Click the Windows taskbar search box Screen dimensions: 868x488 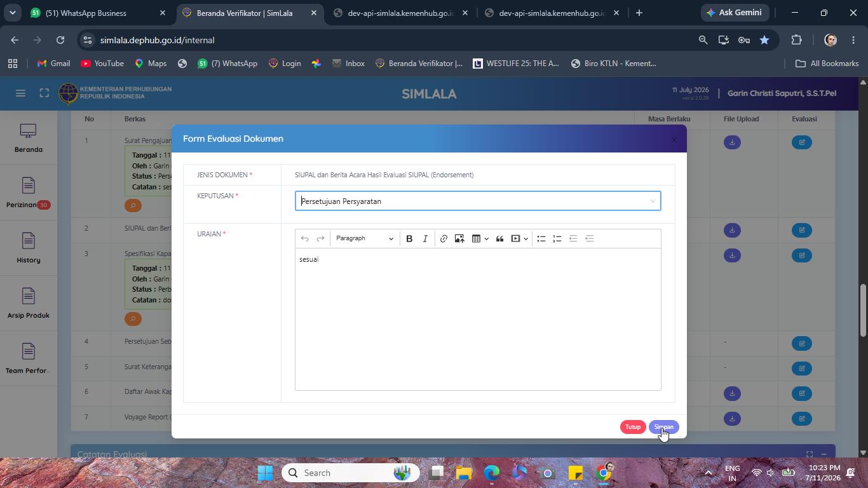click(349, 473)
